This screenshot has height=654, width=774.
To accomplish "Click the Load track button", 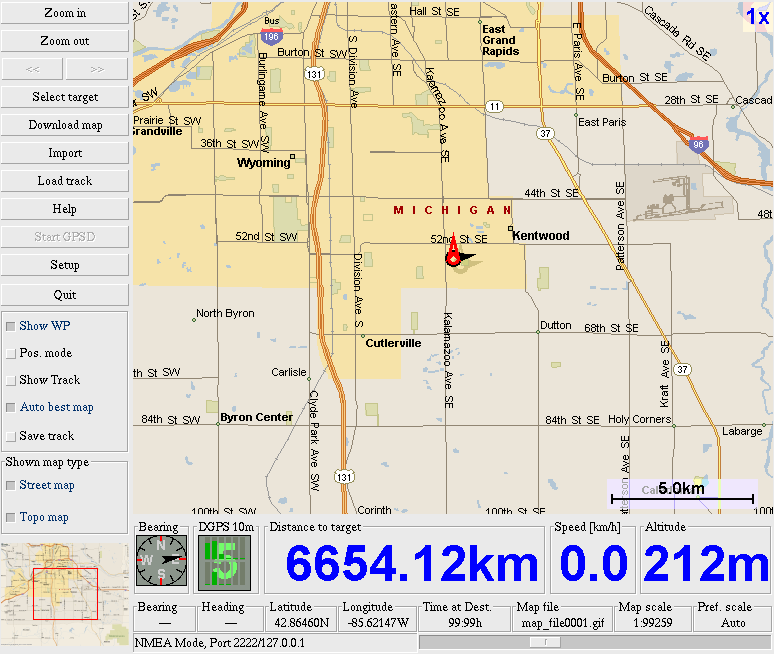I will (65, 181).
